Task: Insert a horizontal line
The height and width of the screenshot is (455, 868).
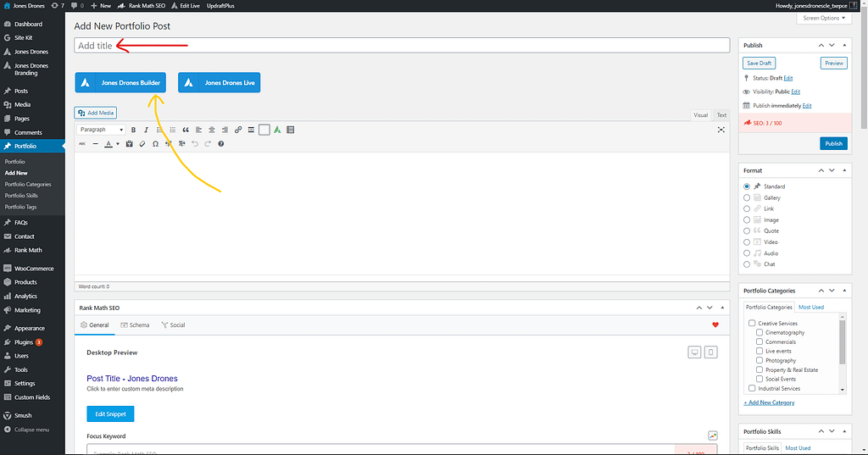Action: [x=95, y=144]
